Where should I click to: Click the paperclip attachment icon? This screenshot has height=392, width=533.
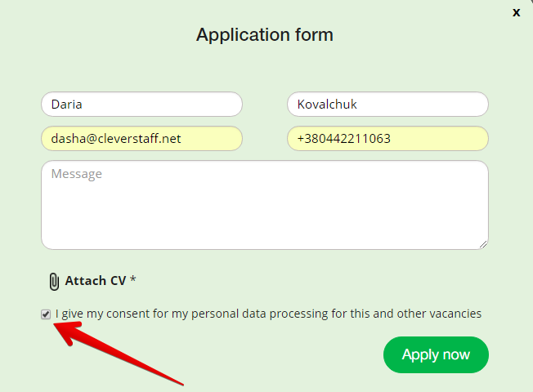click(54, 281)
